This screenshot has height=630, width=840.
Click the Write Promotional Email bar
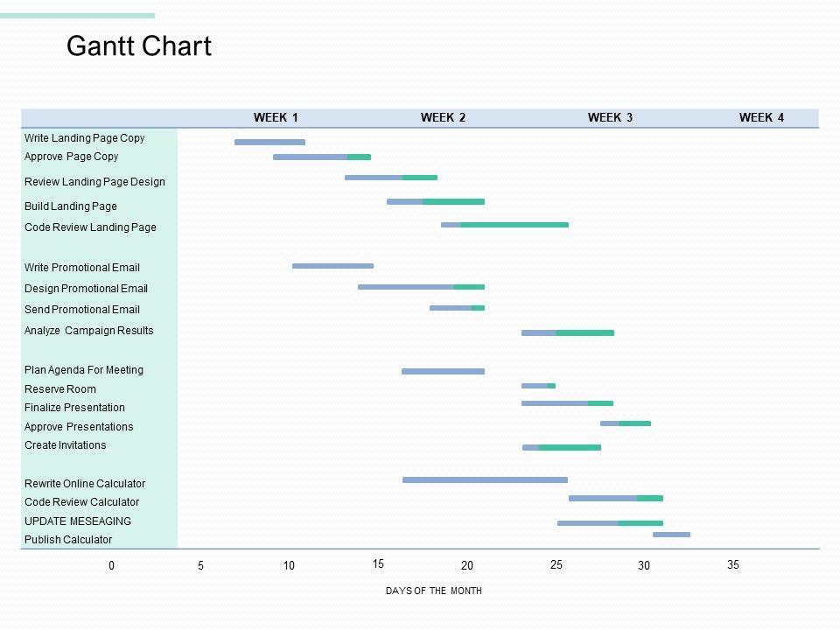332,265
